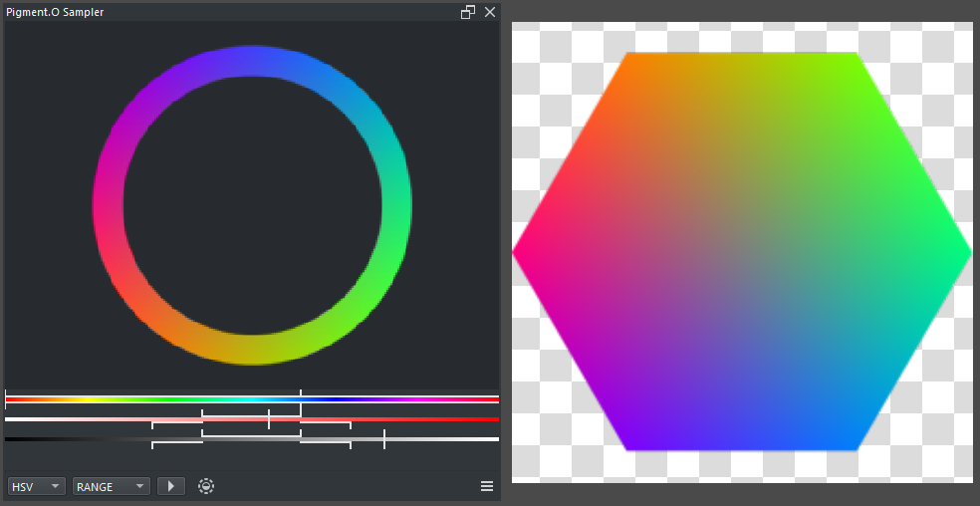Click the dashed circle sampler icon
Image resolution: width=980 pixels, height=506 pixels.
coord(205,486)
